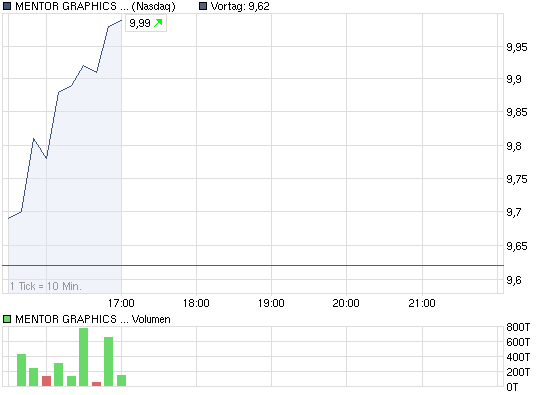Click the 1 Tick = 10 Min. note
The height and width of the screenshot is (395, 545).
[x=46, y=286]
